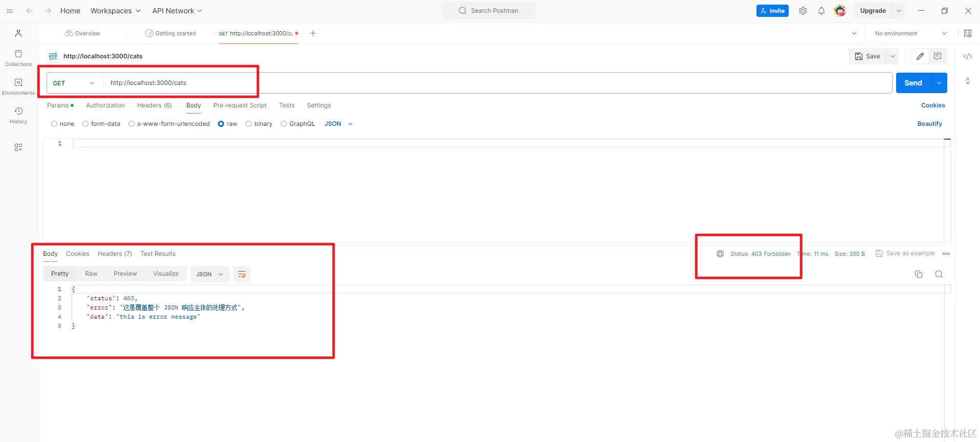Open the GET method dropdown
Screen dimensions: 980x442
(x=74, y=83)
